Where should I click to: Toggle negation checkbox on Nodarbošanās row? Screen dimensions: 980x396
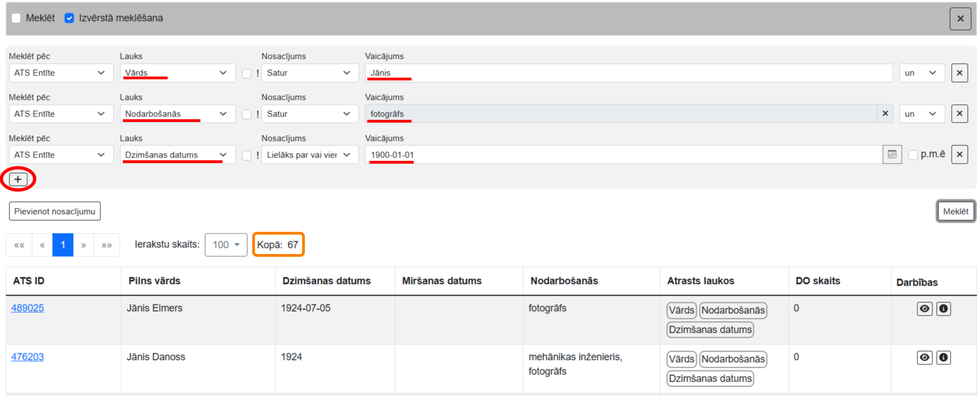pos(247,114)
